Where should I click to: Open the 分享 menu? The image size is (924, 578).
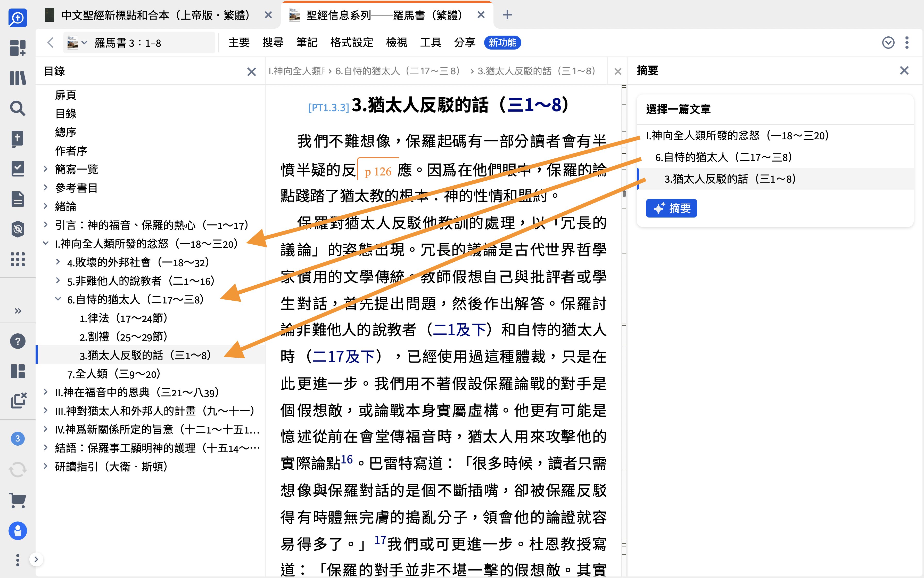(x=465, y=42)
